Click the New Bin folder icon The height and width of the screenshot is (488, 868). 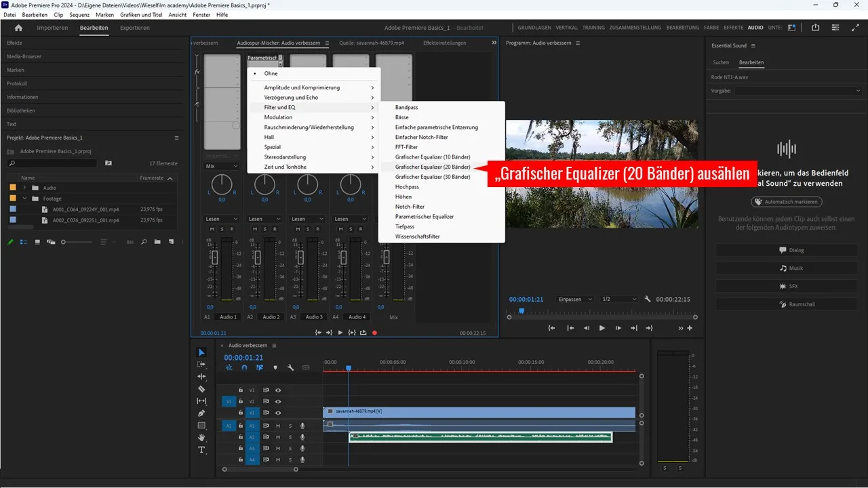[157, 242]
